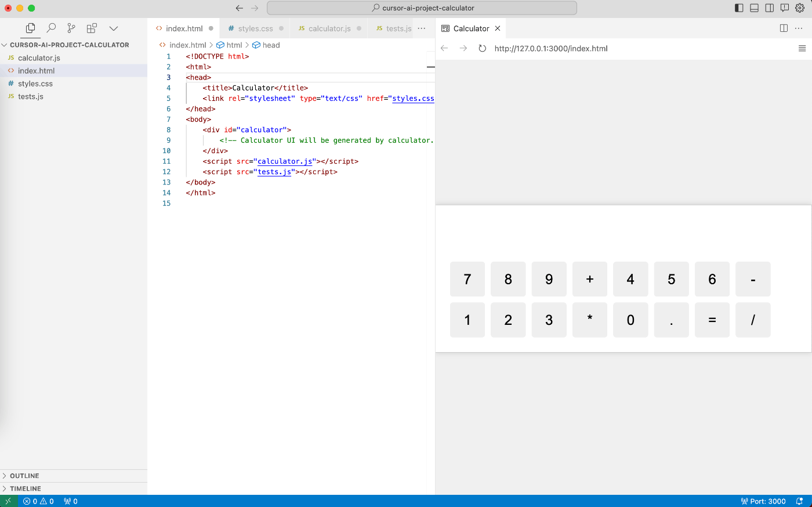Click the equals key
The width and height of the screenshot is (812, 507).
[712, 320]
